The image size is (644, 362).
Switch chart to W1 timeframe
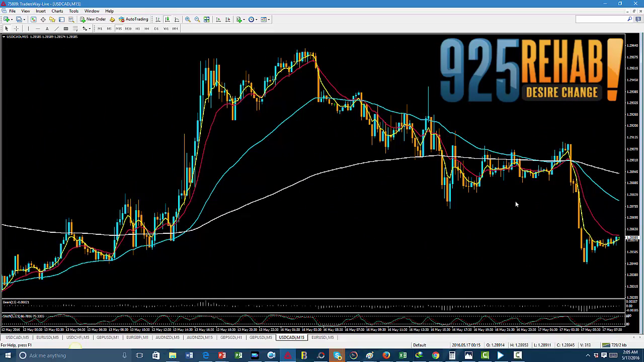[x=166, y=29]
